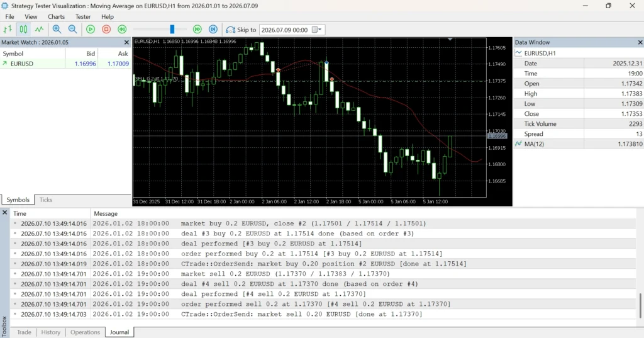This screenshot has height=338, width=644.
Task: Click the EURUSD ask price 1.17009
Action: coord(118,64)
